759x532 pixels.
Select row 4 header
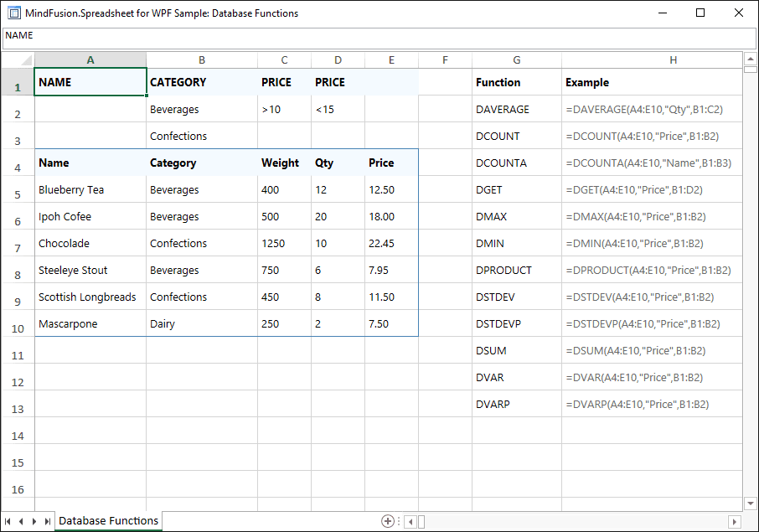[18, 163]
